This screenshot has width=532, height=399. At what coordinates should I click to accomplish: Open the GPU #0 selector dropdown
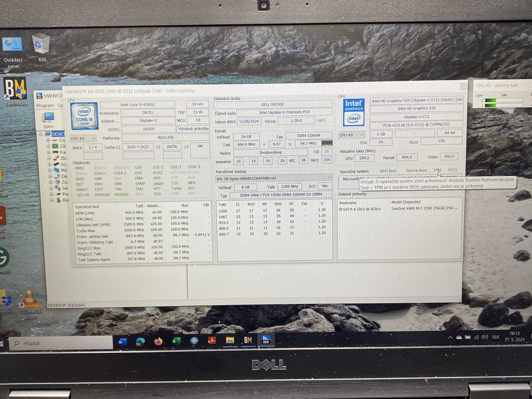(x=351, y=135)
